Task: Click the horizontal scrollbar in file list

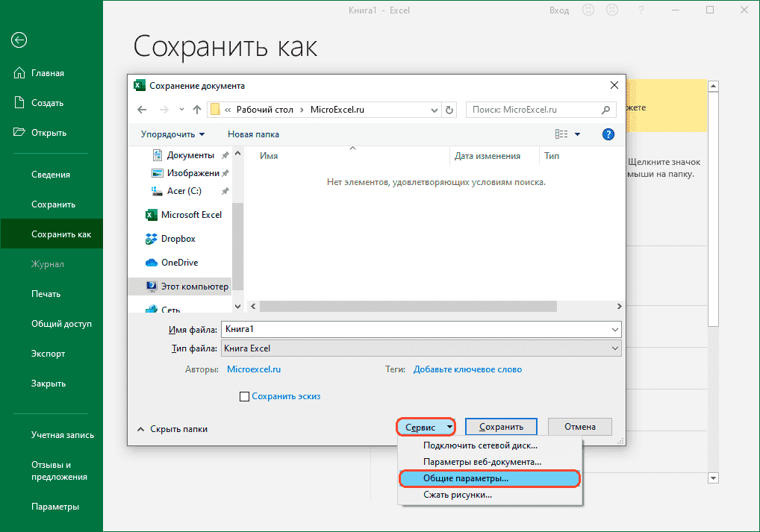Action: (x=408, y=306)
